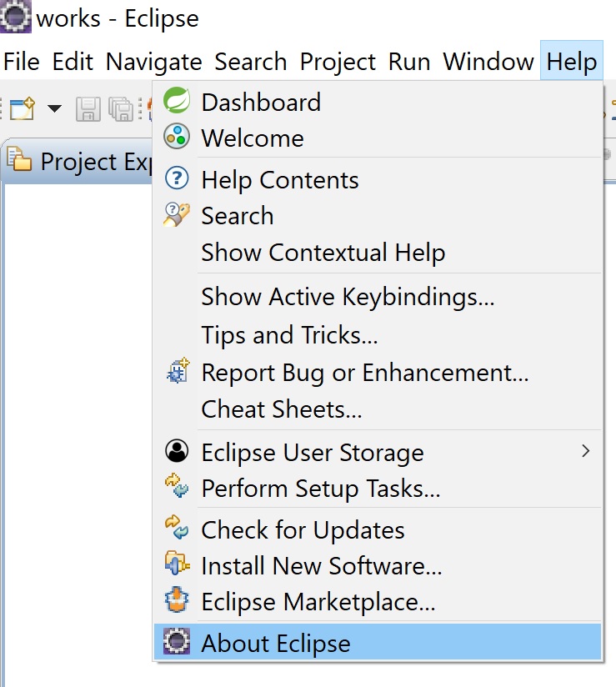Screen dimensions: 616x687
Task: Click the Save All toolbar icon
Action: pos(121,108)
